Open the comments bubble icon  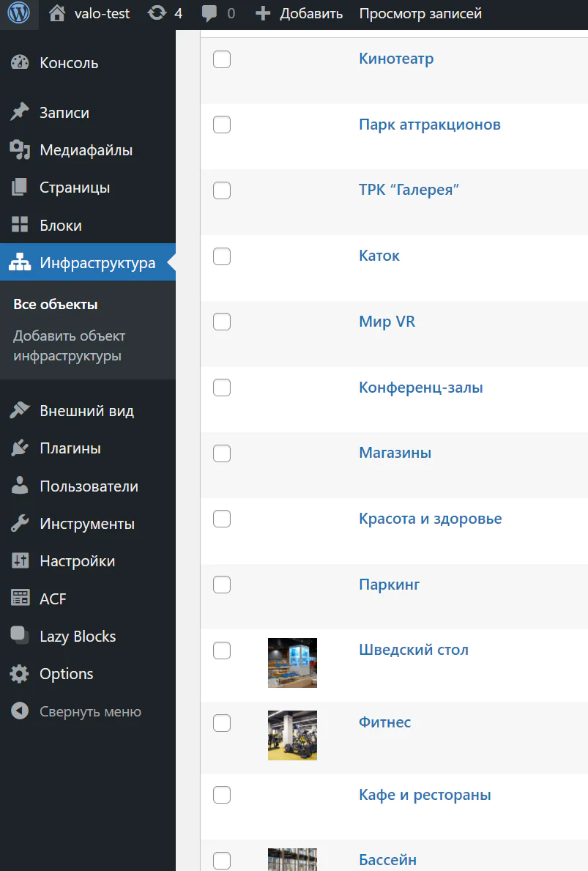(209, 14)
